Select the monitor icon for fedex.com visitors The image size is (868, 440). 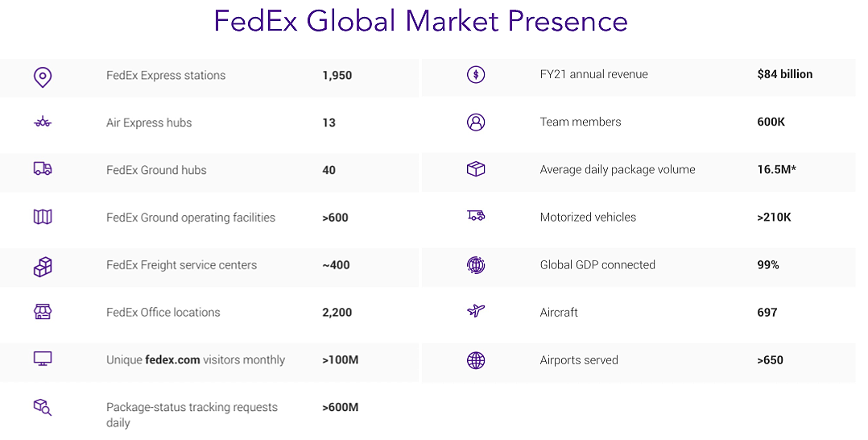coord(43,359)
